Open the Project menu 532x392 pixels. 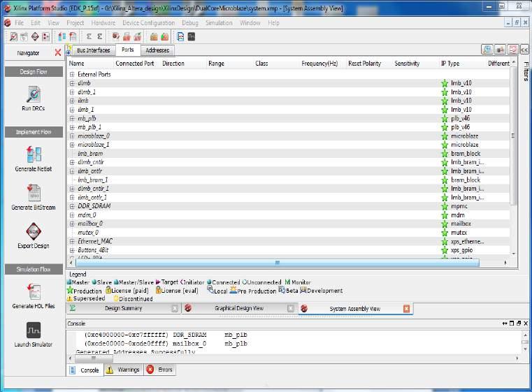click(76, 23)
